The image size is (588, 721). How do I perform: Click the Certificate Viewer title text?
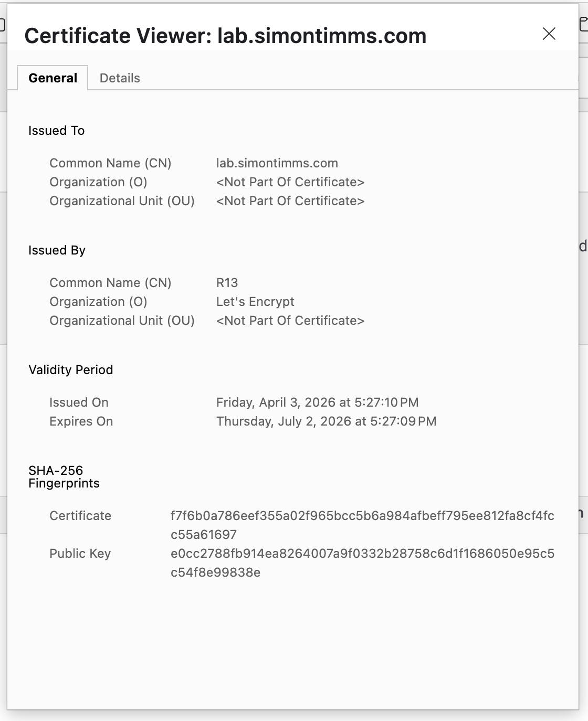click(226, 36)
